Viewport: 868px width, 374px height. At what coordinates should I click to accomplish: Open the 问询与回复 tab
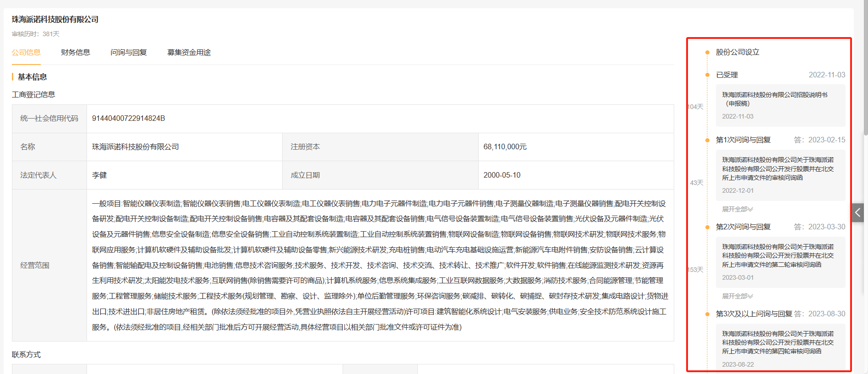129,53
